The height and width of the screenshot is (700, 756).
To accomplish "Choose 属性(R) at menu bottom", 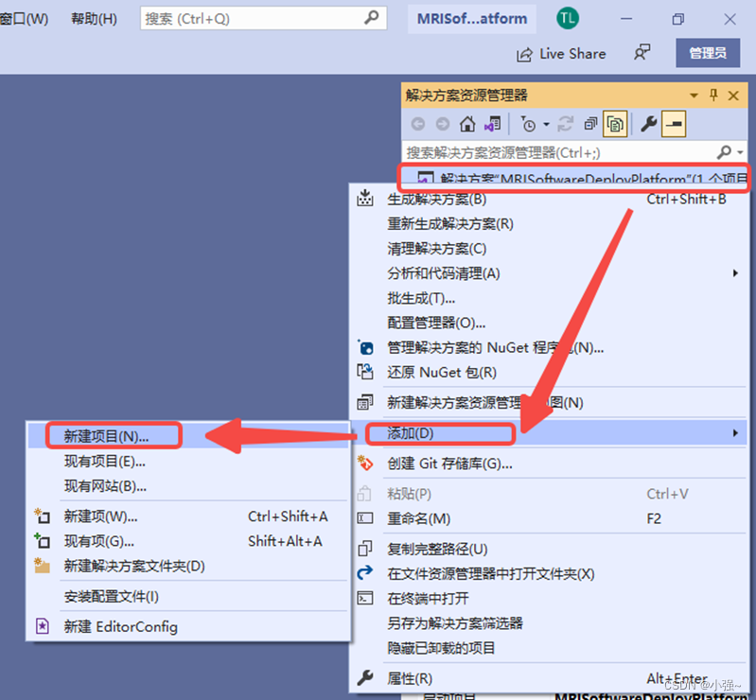I will click(x=550, y=679).
